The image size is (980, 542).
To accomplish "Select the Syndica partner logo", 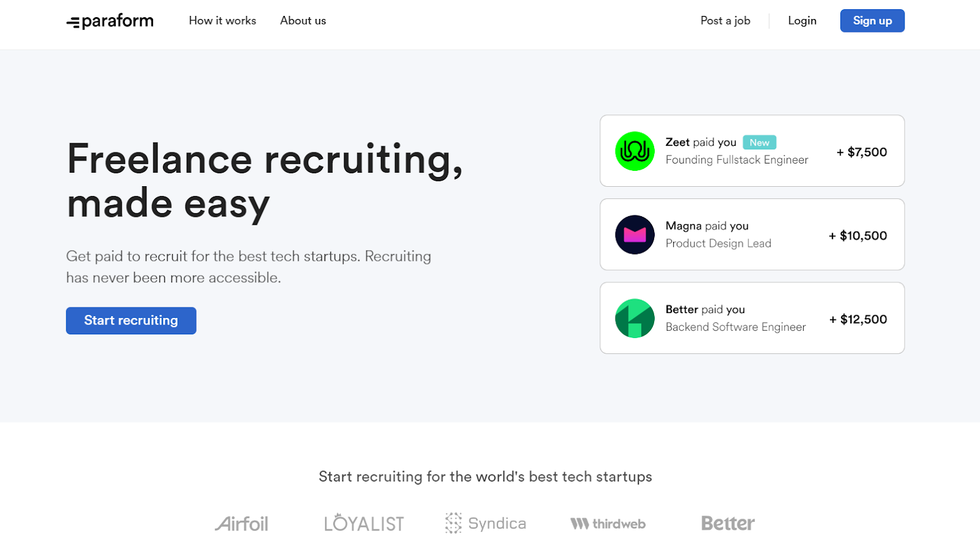I will (x=485, y=523).
